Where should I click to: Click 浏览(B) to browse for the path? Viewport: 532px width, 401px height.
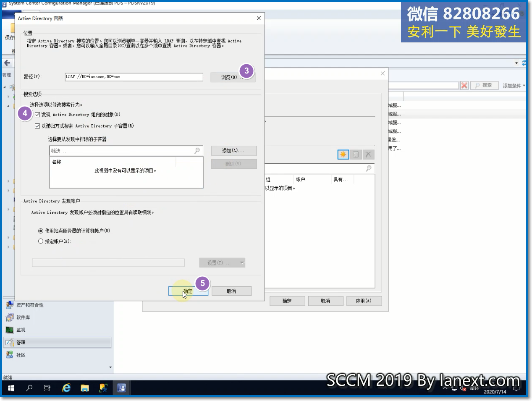tap(233, 77)
